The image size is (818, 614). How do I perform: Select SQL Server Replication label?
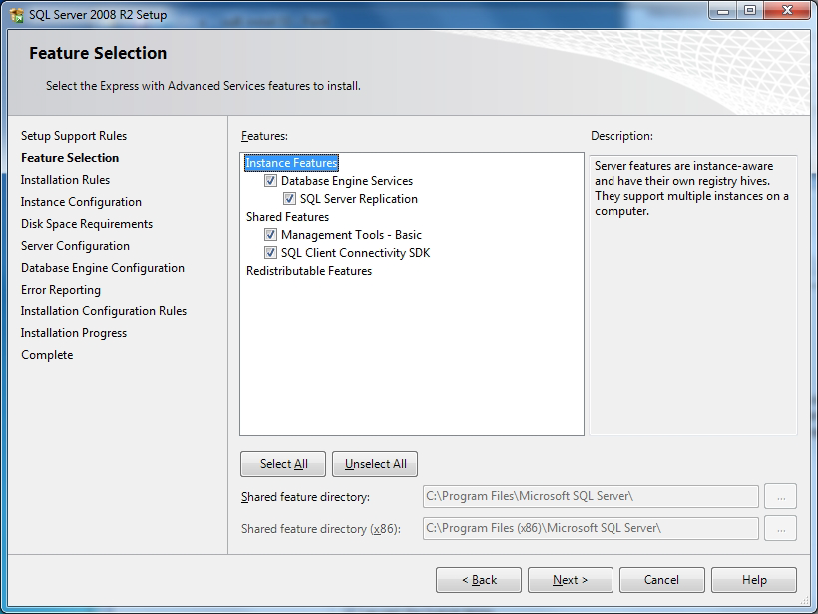358,199
